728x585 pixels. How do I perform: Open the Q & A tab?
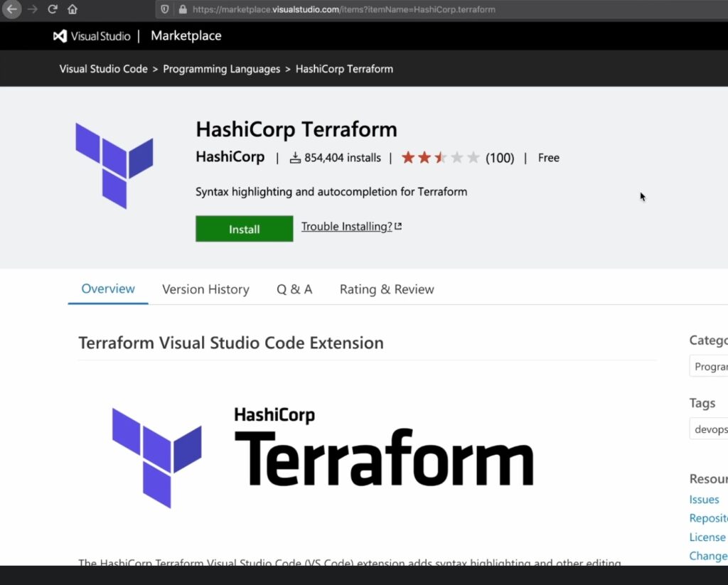tap(294, 289)
